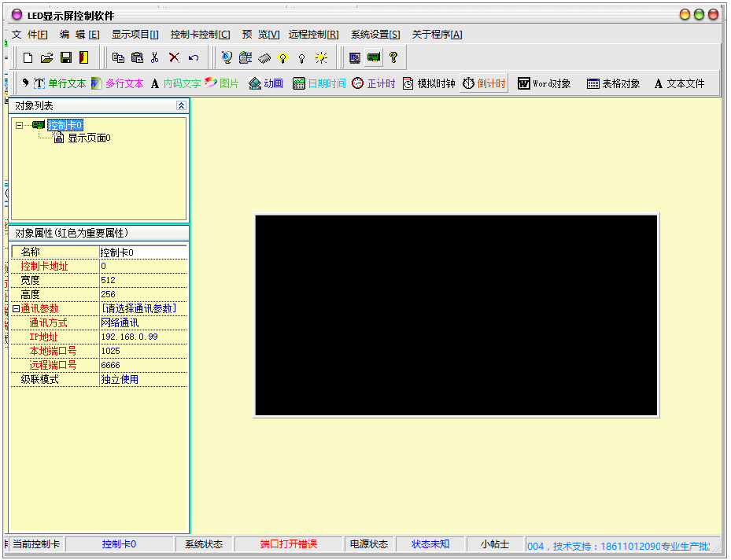Screen dimensions: 731x560
Task: Add an 动画 animation object
Action: [x=265, y=83]
